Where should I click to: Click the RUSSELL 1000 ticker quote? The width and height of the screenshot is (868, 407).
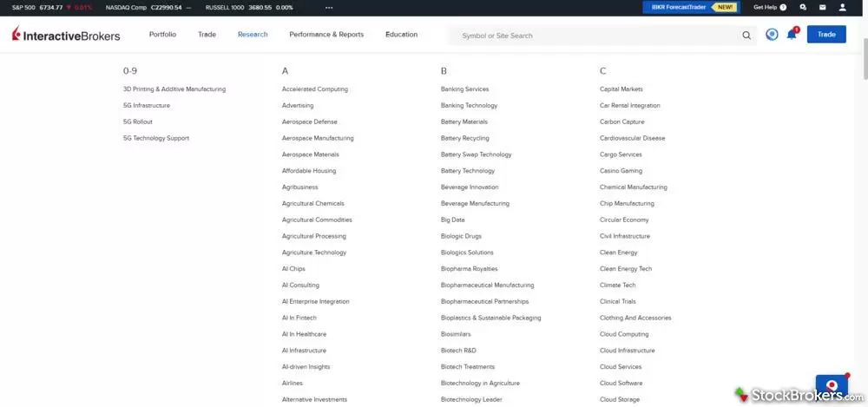pos(249,8)
